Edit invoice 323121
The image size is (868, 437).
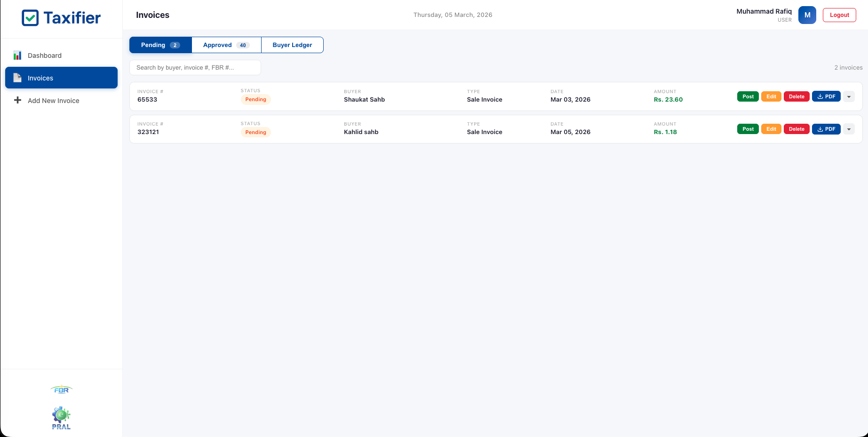click(x=771, y=128)
